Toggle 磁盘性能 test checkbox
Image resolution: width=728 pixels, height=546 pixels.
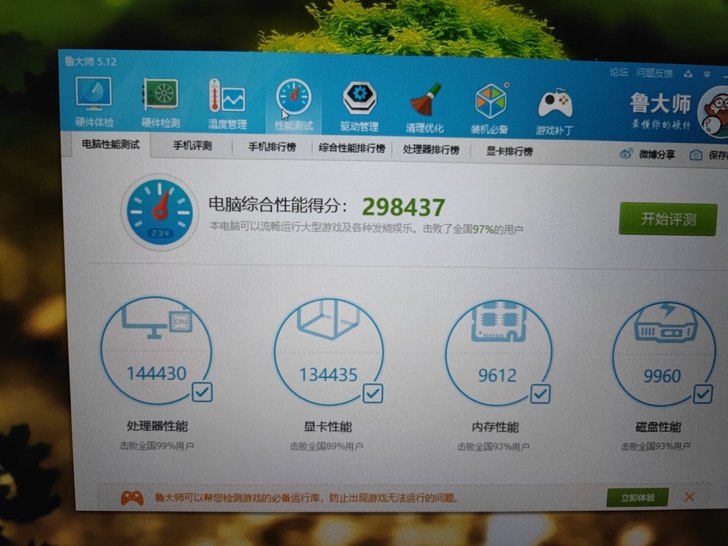point(703,395)
